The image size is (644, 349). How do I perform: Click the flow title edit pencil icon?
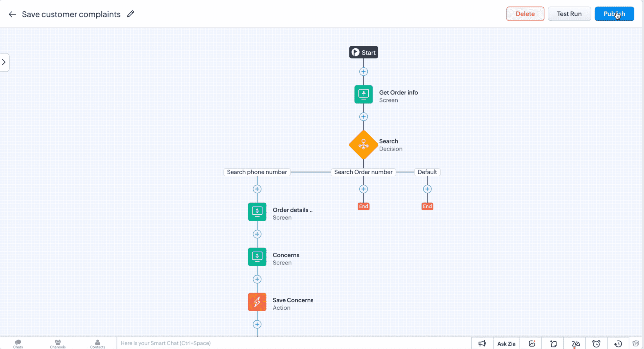(x=131, y=14)
